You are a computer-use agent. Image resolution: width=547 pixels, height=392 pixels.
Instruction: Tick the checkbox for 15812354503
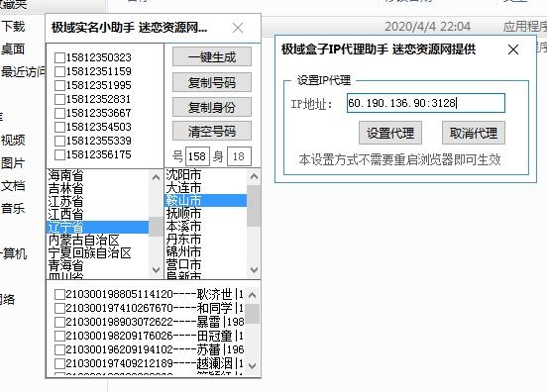click(59, 127)
